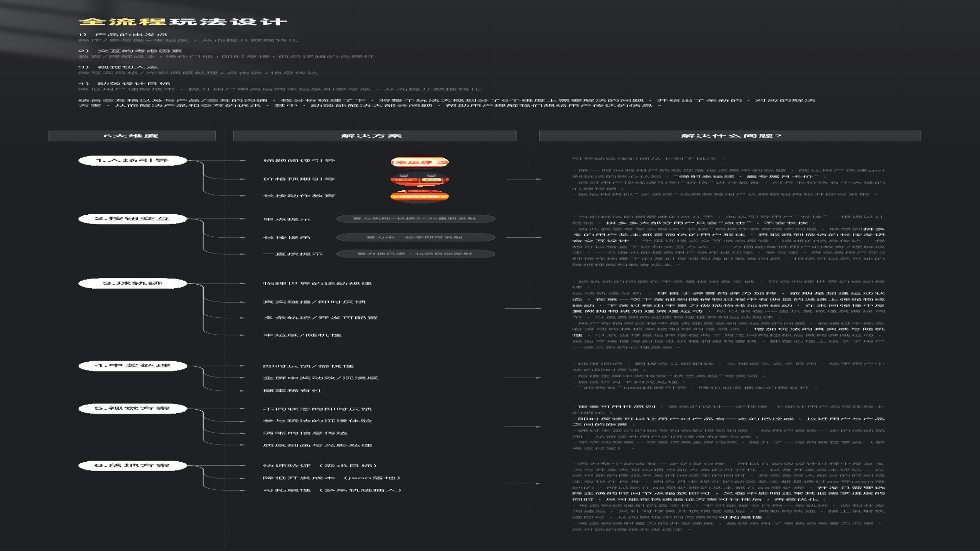Click the '4) 动效设计目标' heading
The image size is (980, 551).
pyautogui.click(x=124, y=84)
